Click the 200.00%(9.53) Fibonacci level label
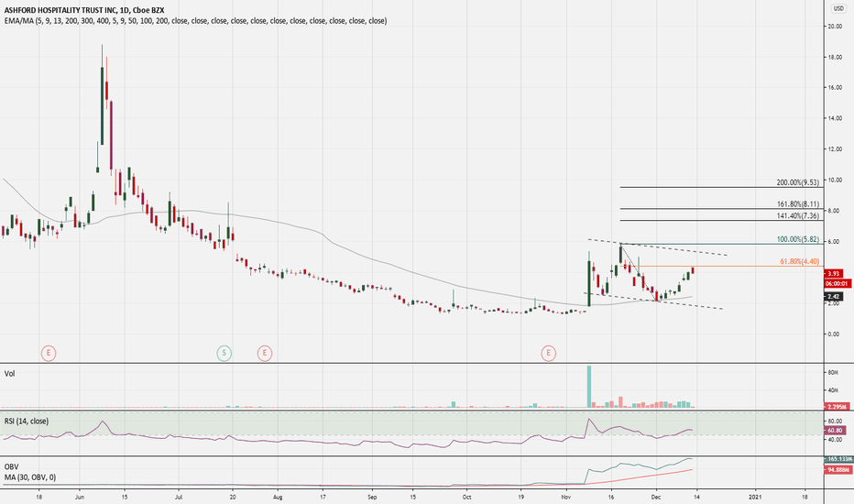Image resolution: width=854 pixels, height=504 pixels. pos(797,183)
